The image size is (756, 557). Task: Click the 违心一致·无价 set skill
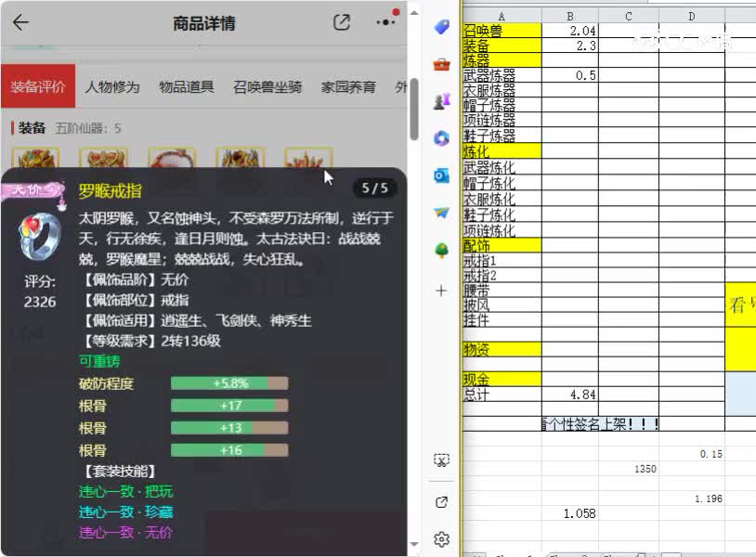[125, 533]
